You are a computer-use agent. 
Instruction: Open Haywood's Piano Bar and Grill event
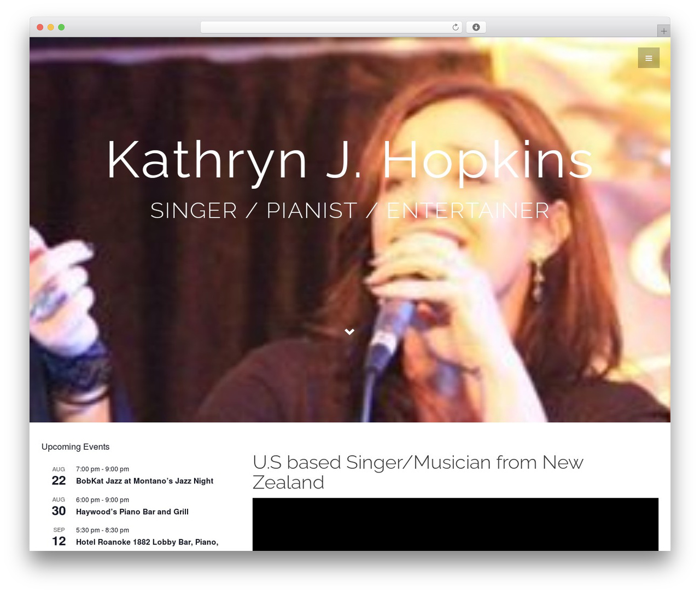click(x=132, y=511)
